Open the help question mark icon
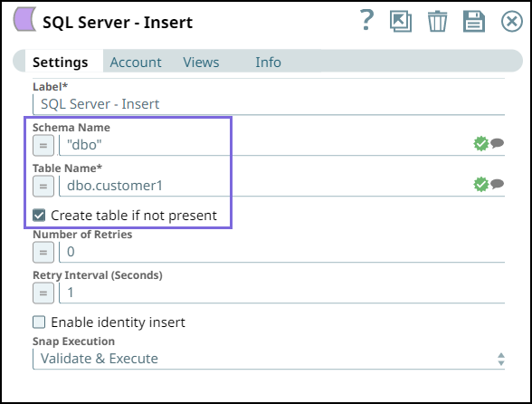This screenshot has width=532, height=404. (x=367, y=21)
